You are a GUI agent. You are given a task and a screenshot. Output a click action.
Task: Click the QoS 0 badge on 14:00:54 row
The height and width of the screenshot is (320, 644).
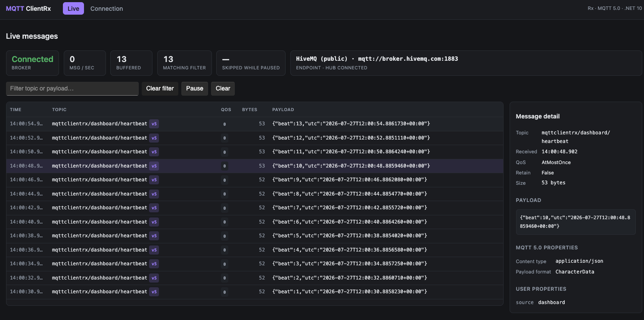224,124
